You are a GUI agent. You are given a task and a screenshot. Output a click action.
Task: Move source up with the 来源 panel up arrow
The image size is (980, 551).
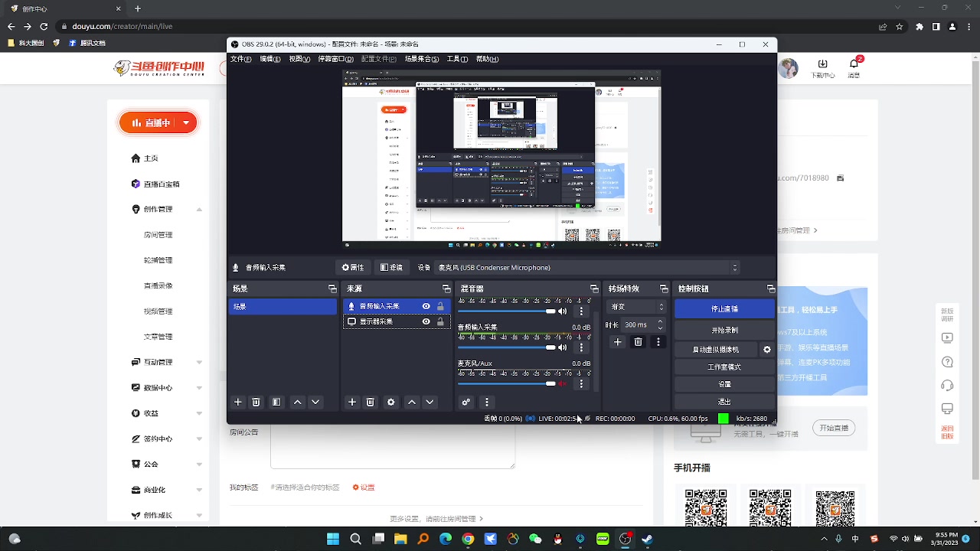point(412,403)
